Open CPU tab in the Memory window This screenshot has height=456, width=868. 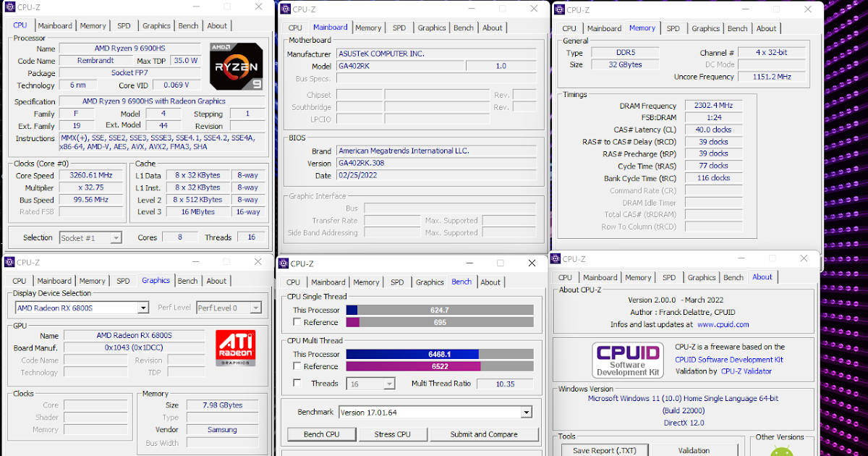pyautogui.click(x=569, y=29)
